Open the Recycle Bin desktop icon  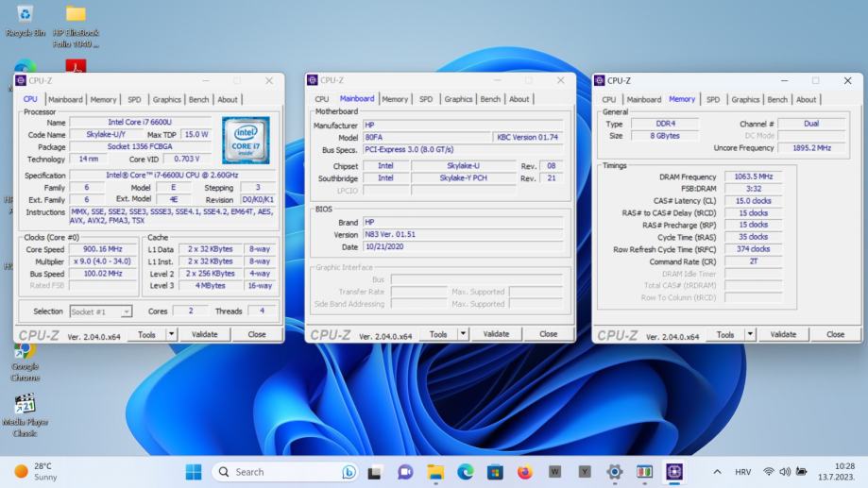click(x=26, y=15)
